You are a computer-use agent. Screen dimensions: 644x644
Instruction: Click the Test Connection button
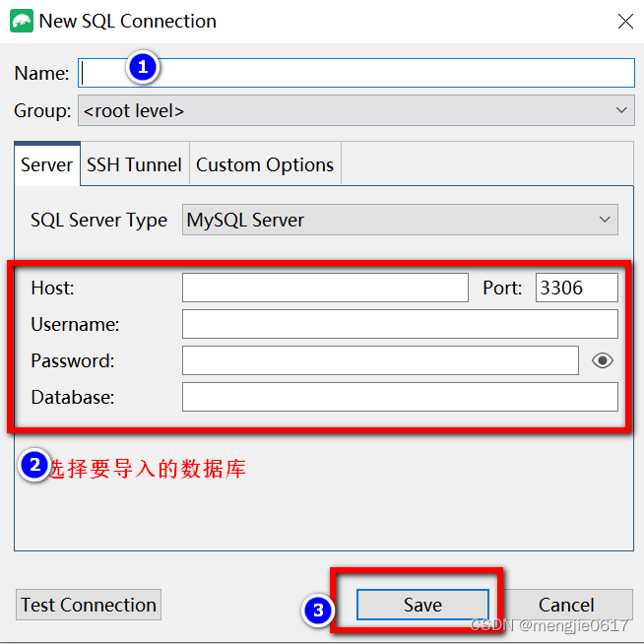point(89,605)
